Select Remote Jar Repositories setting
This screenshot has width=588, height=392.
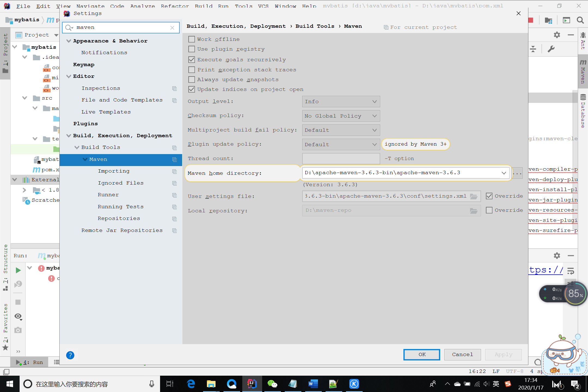(122, 230)
